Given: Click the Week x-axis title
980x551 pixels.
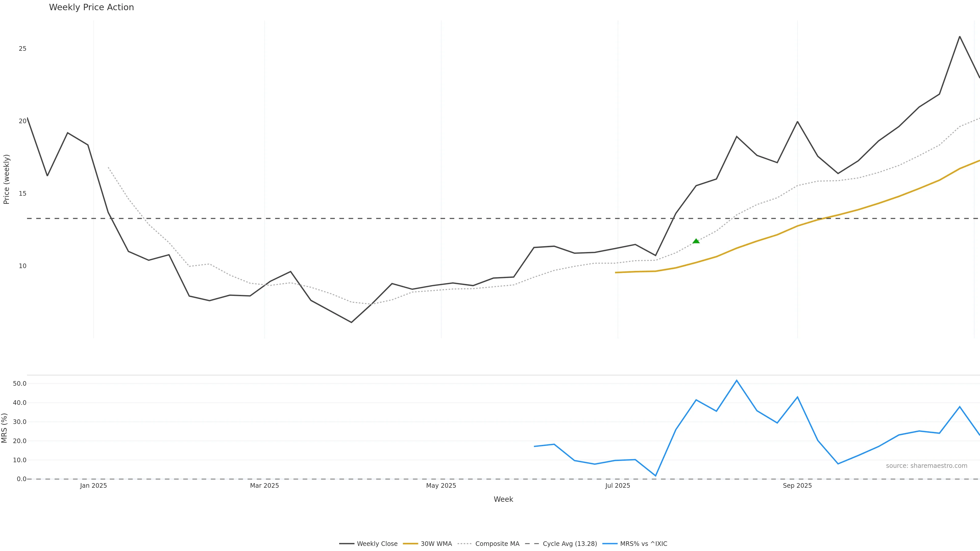Looking at the screenshot, I should 503,499.
